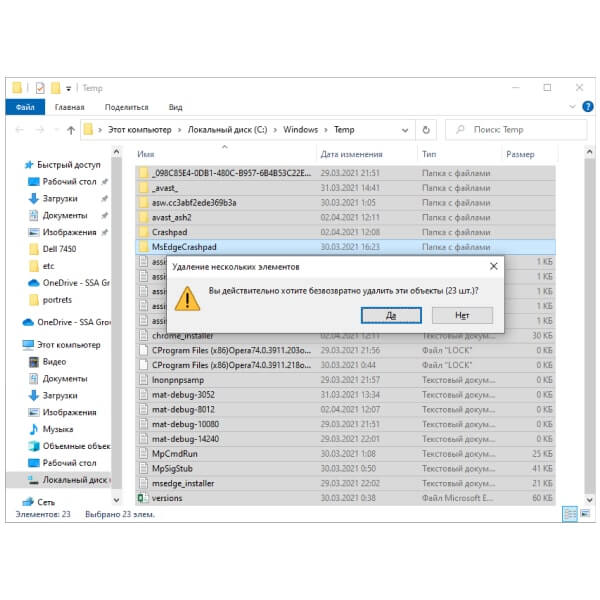This screenshot has height=600, width=600.
Task: Open address bar history dropdown
Action: 405,130
